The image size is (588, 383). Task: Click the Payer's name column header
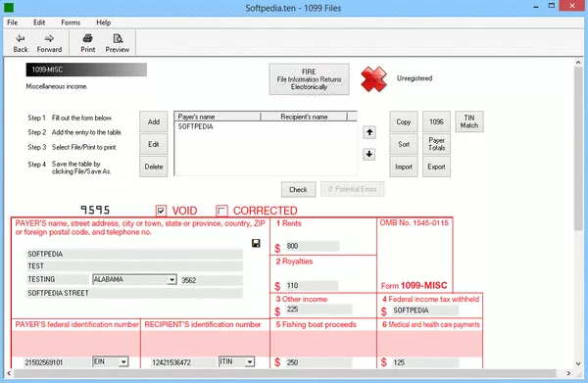tap(218, 117)
